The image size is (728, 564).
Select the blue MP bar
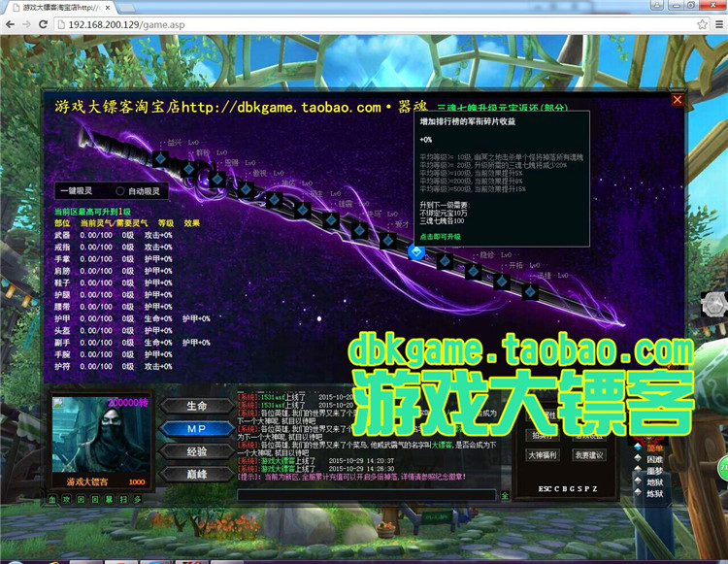pos(197,428)
